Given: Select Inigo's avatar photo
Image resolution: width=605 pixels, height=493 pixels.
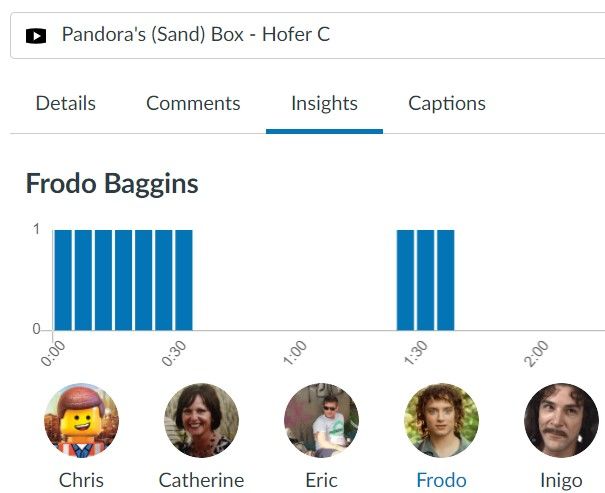Looking at the screenshot, I should point(561,420).
